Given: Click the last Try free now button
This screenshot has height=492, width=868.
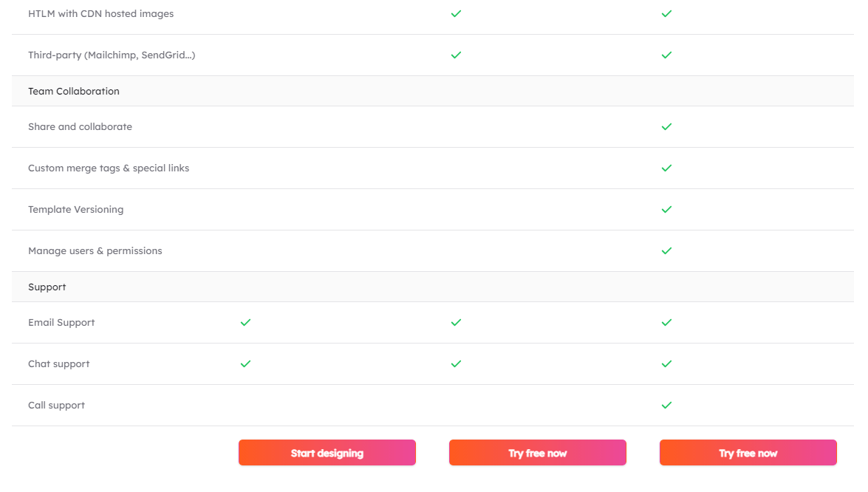Looking at the screenshot, I should pyautogui.click(x=748, y=452).
